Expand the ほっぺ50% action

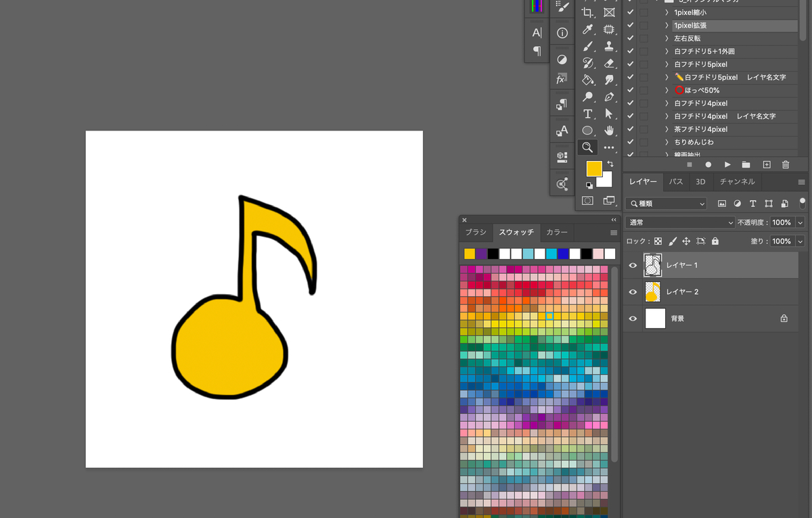tap(667, 90)
